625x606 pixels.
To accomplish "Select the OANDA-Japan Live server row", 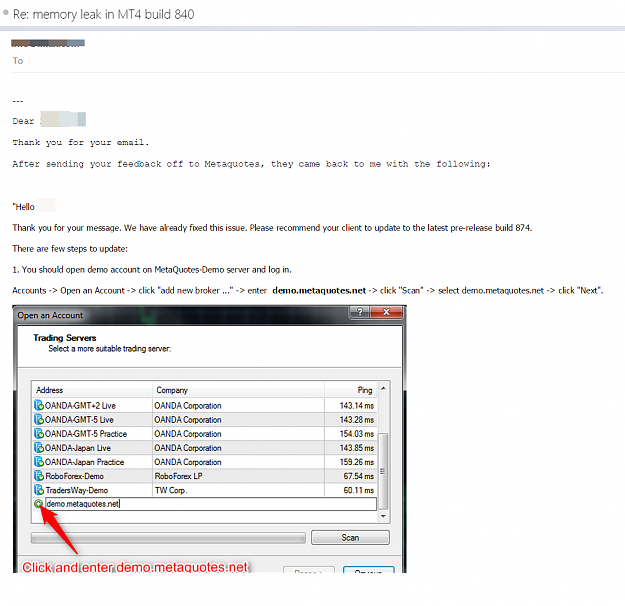I will point(204,448).
